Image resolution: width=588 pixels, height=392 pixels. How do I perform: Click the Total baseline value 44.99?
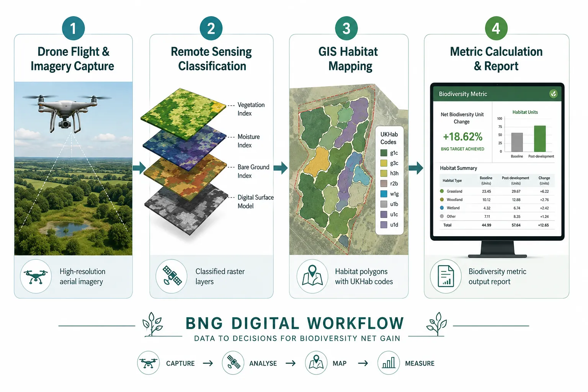(486, 225)
